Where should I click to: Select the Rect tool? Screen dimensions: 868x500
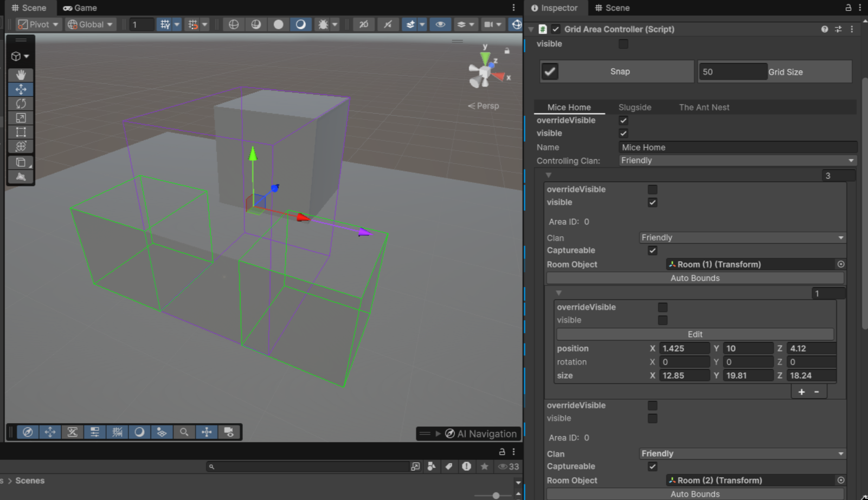(21, 132)
